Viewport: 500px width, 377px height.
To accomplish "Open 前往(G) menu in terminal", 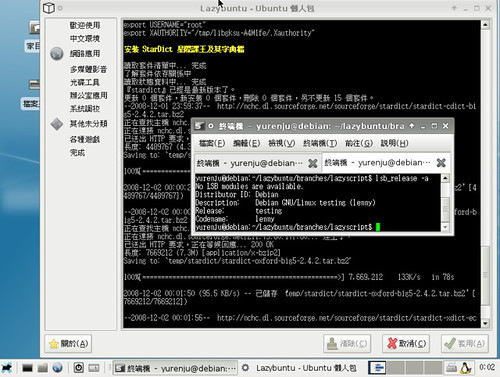I will [359, 143].
